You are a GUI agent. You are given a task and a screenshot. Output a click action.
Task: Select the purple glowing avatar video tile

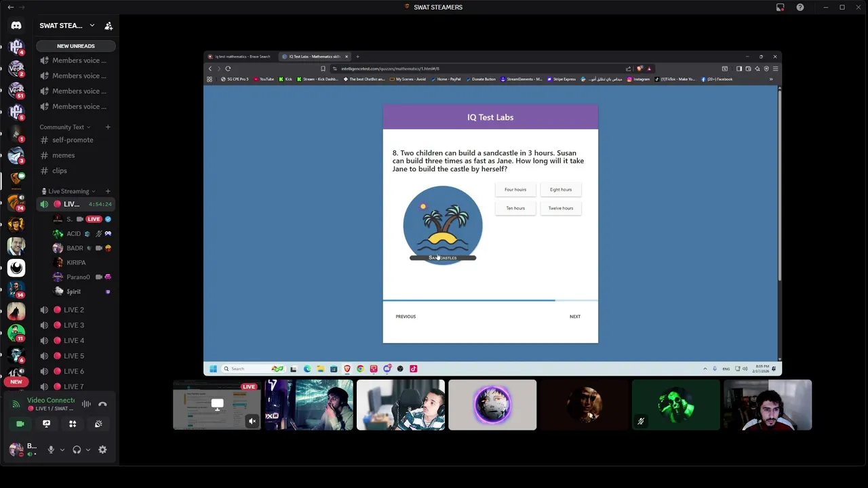pyautogui.click(x=492, y=405)
